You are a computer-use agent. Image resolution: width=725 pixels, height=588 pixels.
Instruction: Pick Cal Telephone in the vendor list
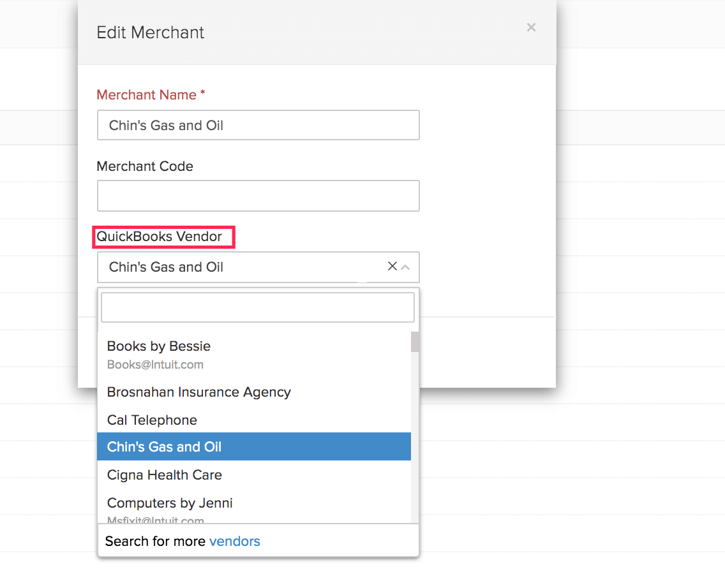coord(152,420)
